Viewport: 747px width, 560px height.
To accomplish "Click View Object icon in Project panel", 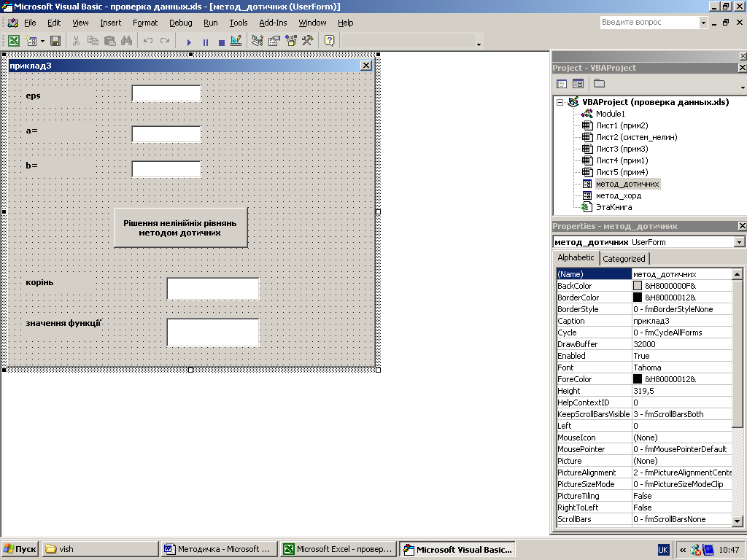I will click(578, 84).
